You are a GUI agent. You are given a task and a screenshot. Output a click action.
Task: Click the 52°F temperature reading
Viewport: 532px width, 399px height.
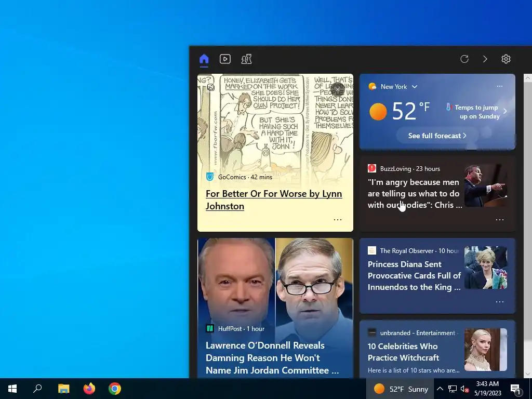411,111
